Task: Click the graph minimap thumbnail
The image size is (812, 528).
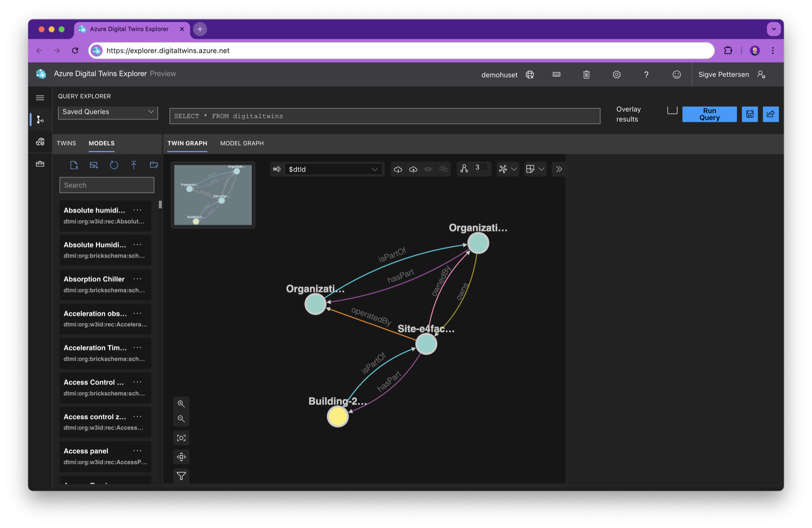Action: tap(213, 195)
